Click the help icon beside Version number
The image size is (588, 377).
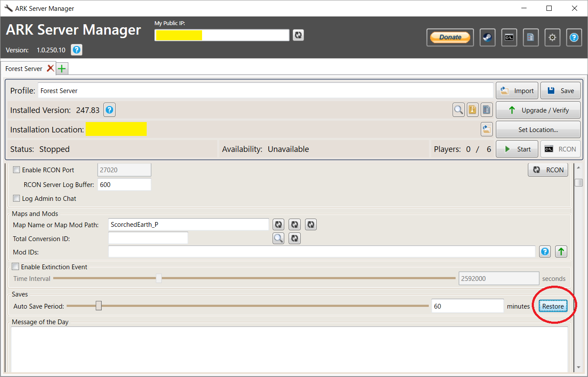77,50
